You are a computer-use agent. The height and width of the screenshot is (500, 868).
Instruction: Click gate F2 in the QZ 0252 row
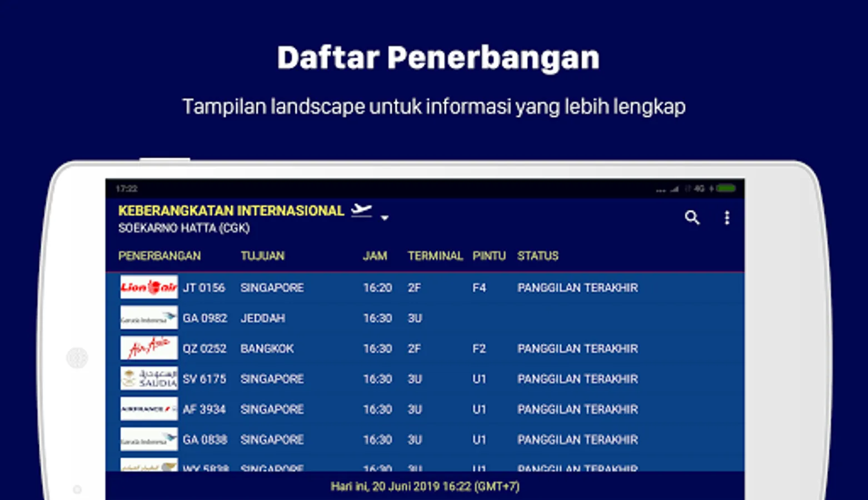[479, 349]
